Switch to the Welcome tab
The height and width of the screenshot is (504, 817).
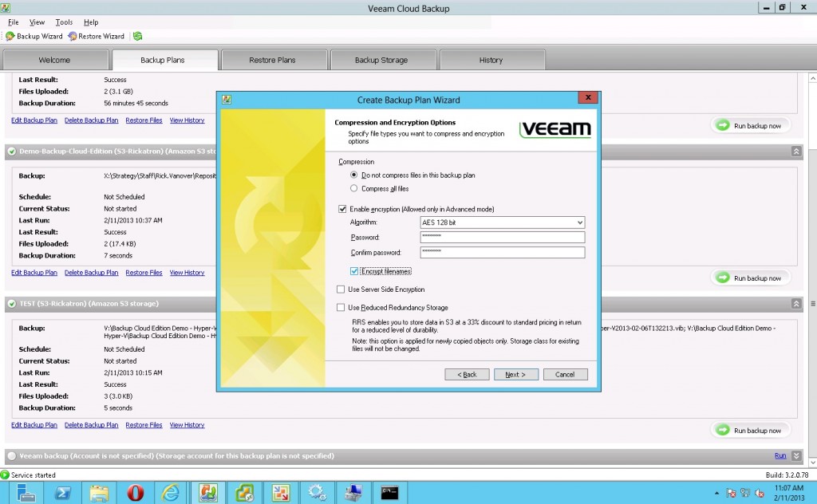(55, 60)
